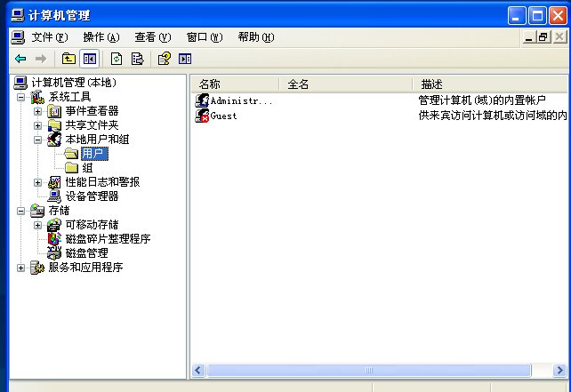Toggle the show/hide console tree button
Image resolution: width=571 pixels, height=392 pixels.
pyautogui.click(x=89, y=59)
